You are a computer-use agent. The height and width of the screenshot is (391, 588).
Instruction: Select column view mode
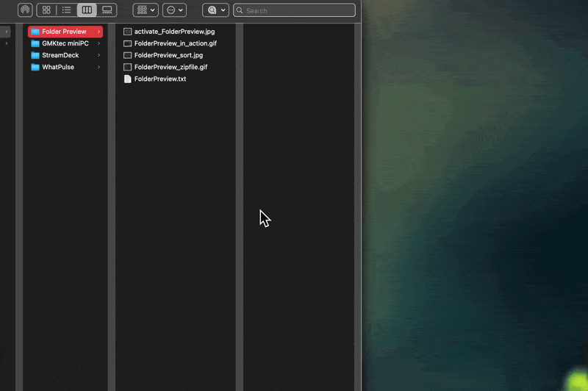(87, 10)
